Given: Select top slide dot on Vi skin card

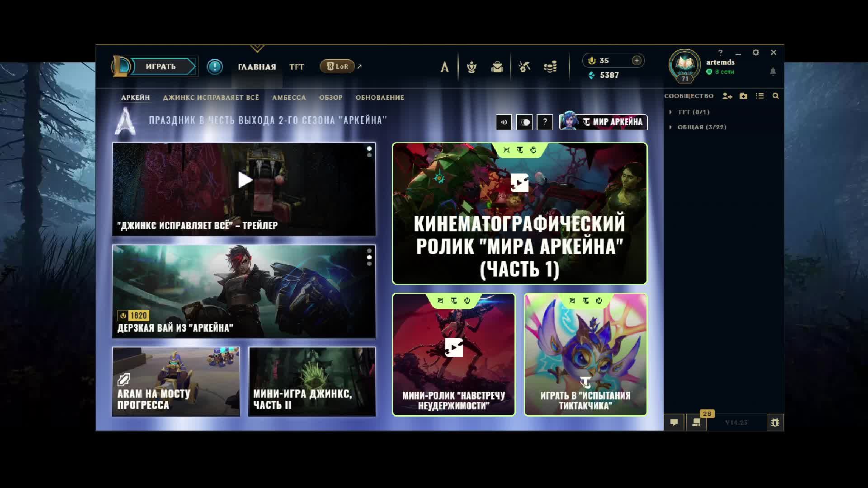Looking at the screenshot, I should coord(369,251).
